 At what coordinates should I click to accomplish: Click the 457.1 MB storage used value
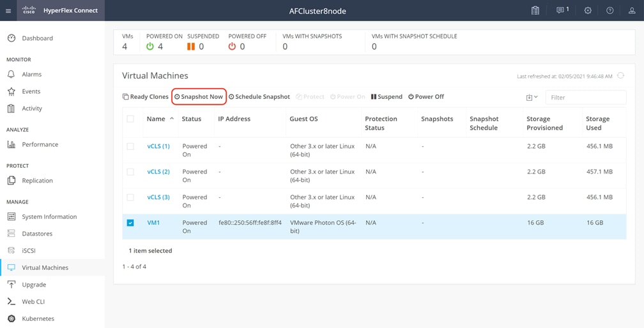pyautogui.click(x=599, y=172)
